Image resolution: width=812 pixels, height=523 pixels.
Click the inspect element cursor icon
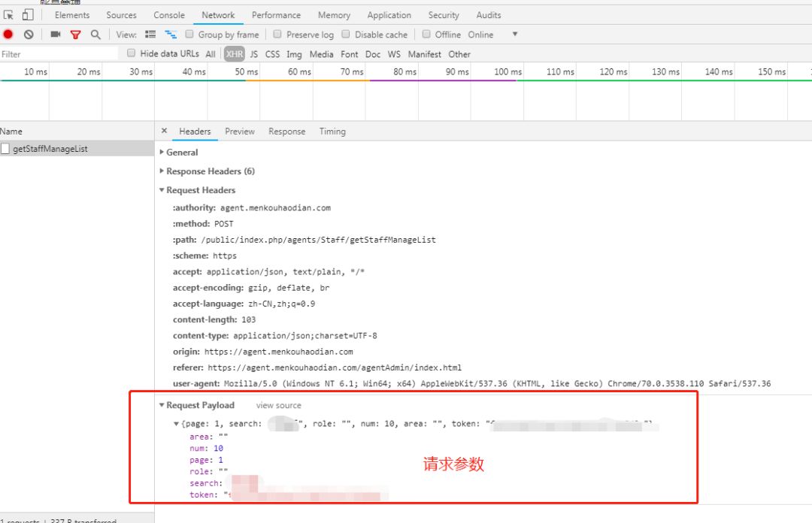[9, 15]
